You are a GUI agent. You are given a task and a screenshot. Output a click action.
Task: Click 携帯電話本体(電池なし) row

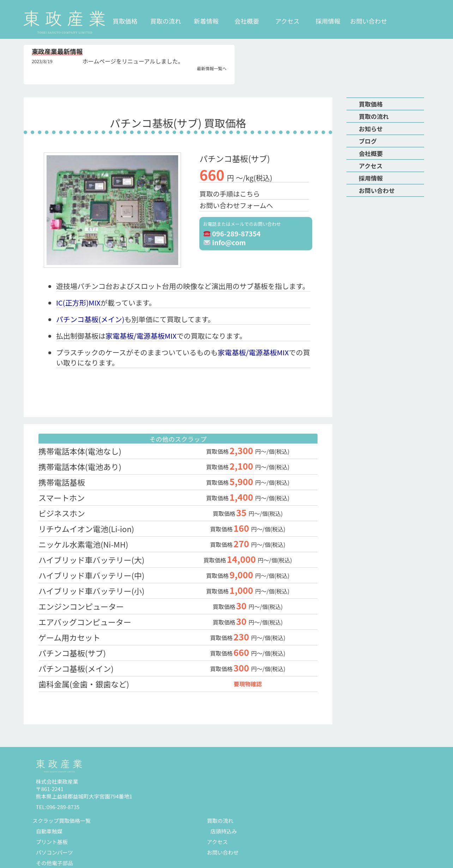[178, 452]
